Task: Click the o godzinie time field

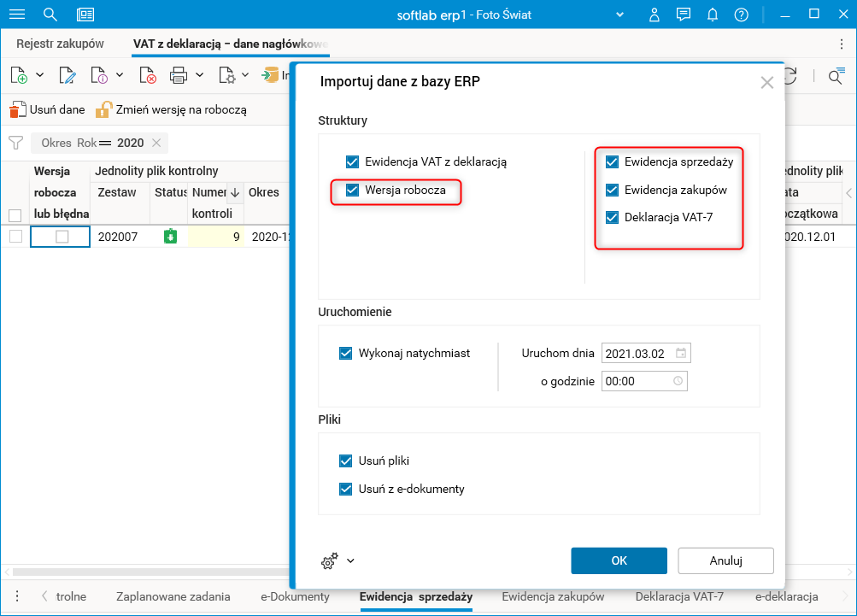Action: 644,381
